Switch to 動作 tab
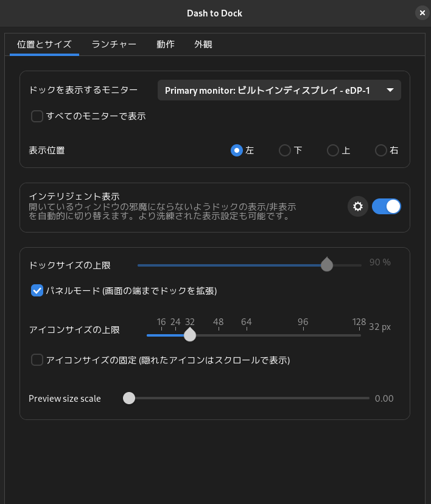The image size is (431, 504). pos(166,44)
